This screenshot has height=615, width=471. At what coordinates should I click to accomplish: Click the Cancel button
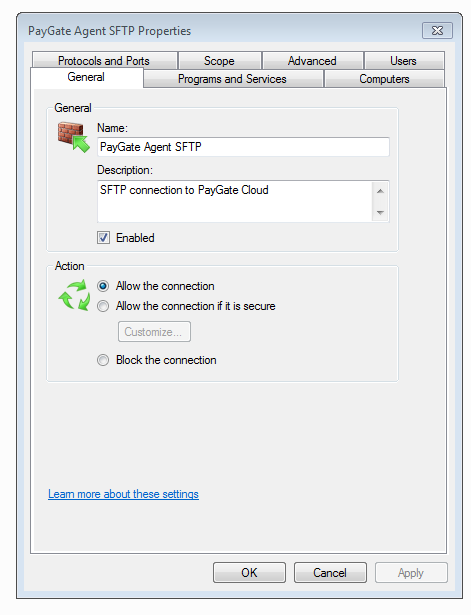[x=330, y=573]
